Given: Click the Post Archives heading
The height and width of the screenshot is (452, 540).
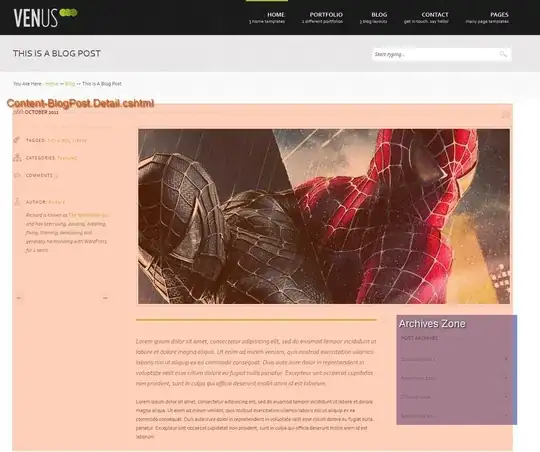Looking at the screenshot, I should [x=419, y=338].
